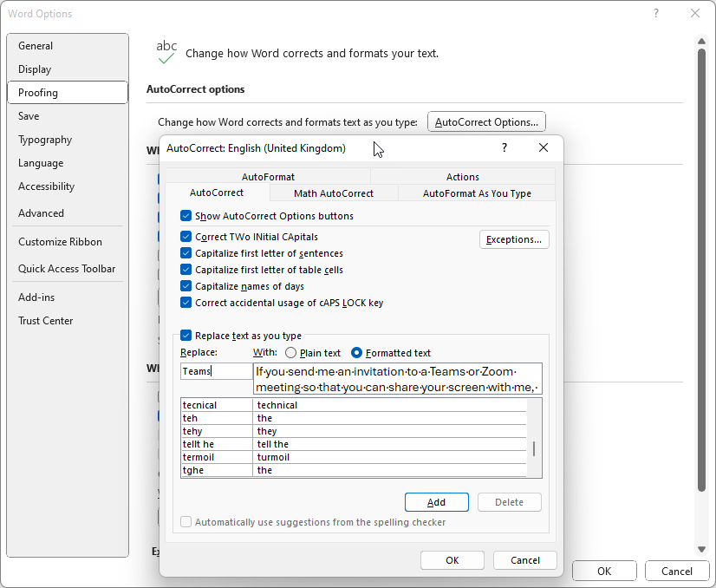Disable "Show AutoCorrect Options buttons"

point(186,216)
